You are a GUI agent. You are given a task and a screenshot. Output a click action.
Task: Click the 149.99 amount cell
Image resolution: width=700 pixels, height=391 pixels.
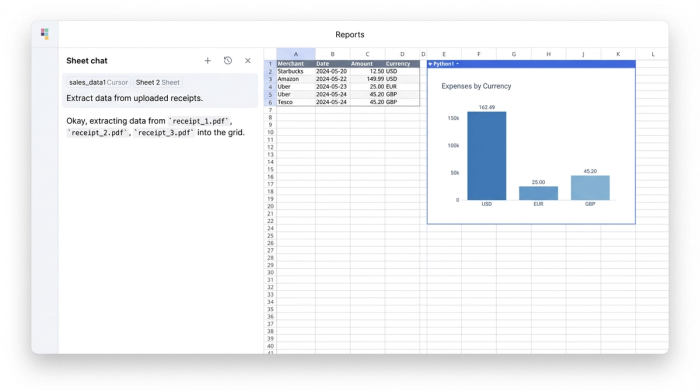pyautogui.click(x=367, y=79)
